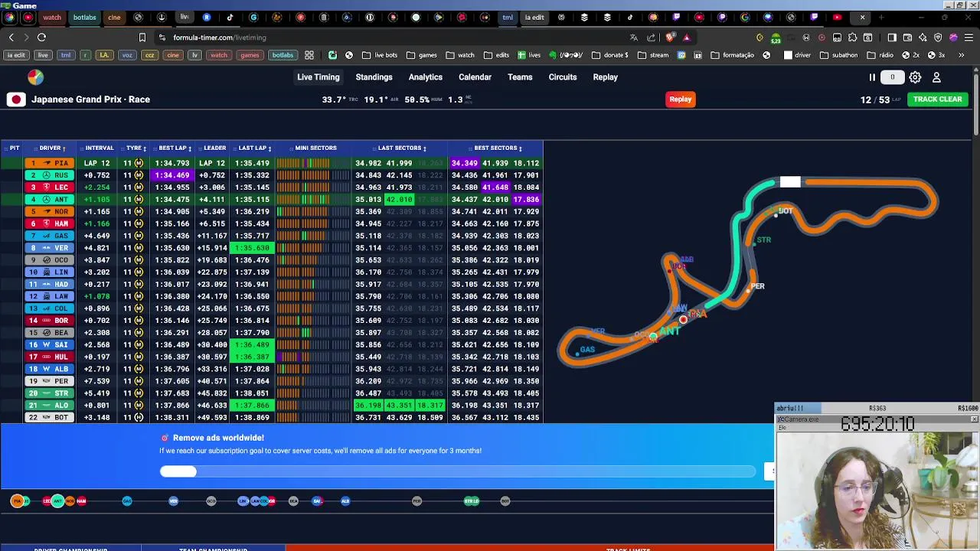Open the stream bookmark folder

pos(652,55)
